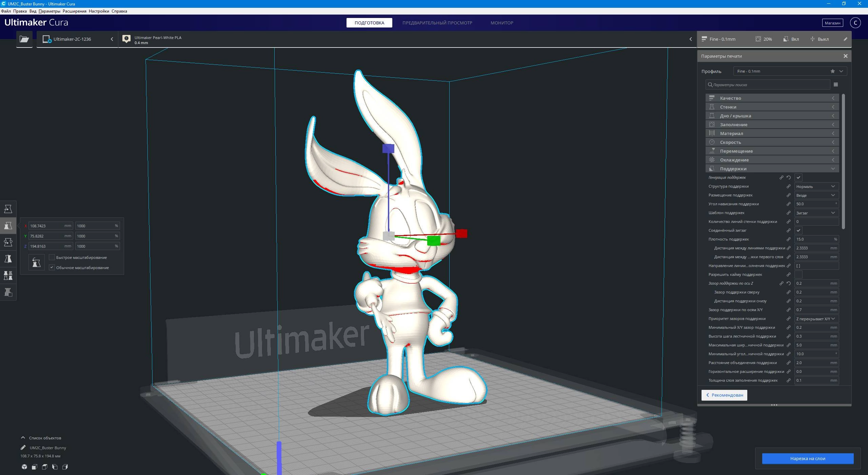Click link icon for Плотность поддержек
This screenshot has width=868, height=475.
click(789, 239)
